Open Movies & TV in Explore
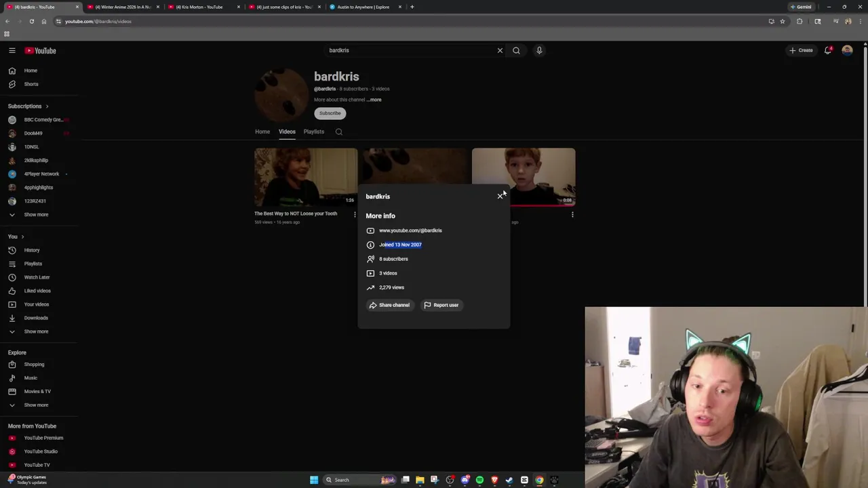868x488 pixels. [39, 392]
